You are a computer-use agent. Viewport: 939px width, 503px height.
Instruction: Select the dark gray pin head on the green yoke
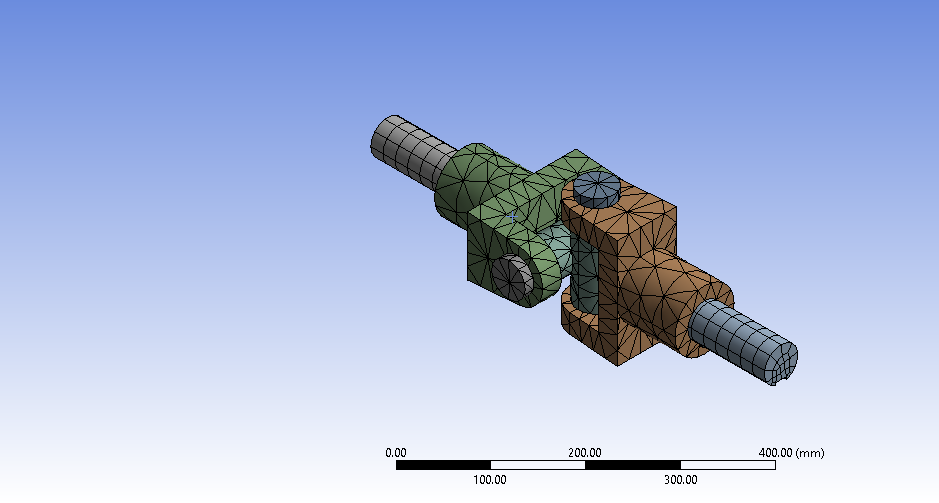(x=513, y=277)
